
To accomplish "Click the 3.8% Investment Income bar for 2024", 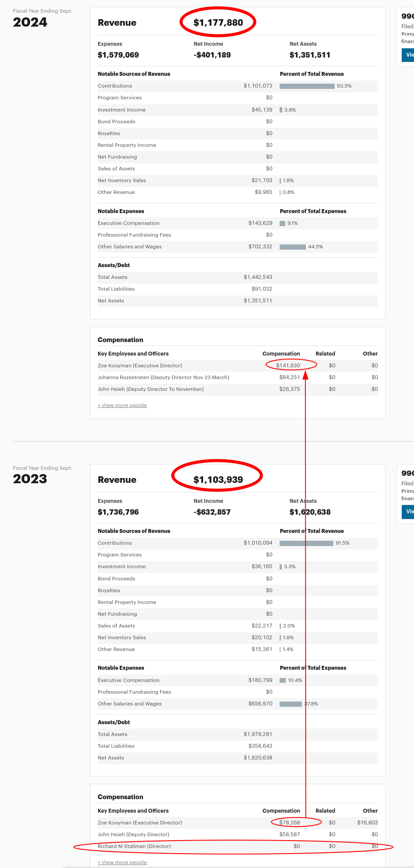I will pyautogui.click(x=281, y=110).
